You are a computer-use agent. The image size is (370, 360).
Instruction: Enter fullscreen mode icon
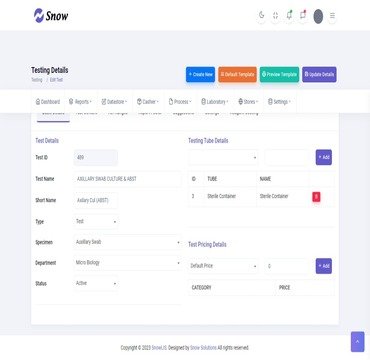[x=275, y=16]
